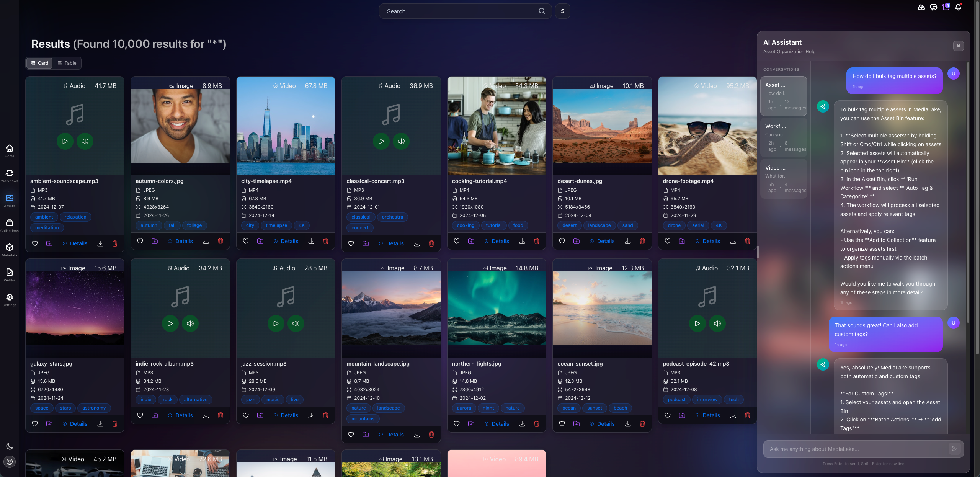980x477 pixels.
Task: Open the Asset conversation in AI Assistant
Action: click(x=784, y=96)
